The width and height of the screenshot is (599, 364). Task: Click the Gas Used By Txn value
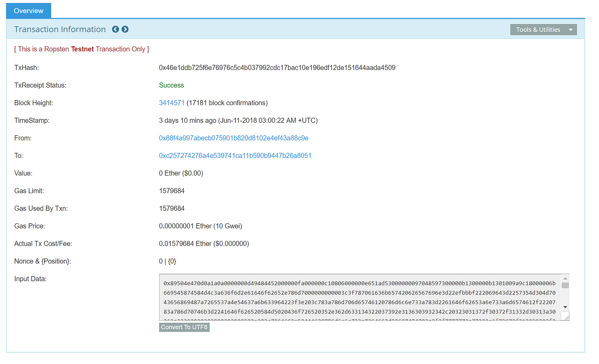click(x=172, y=208)
